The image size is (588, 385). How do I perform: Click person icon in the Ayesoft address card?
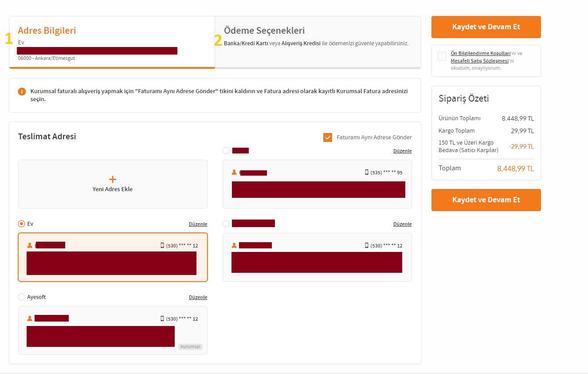(30, 318)
